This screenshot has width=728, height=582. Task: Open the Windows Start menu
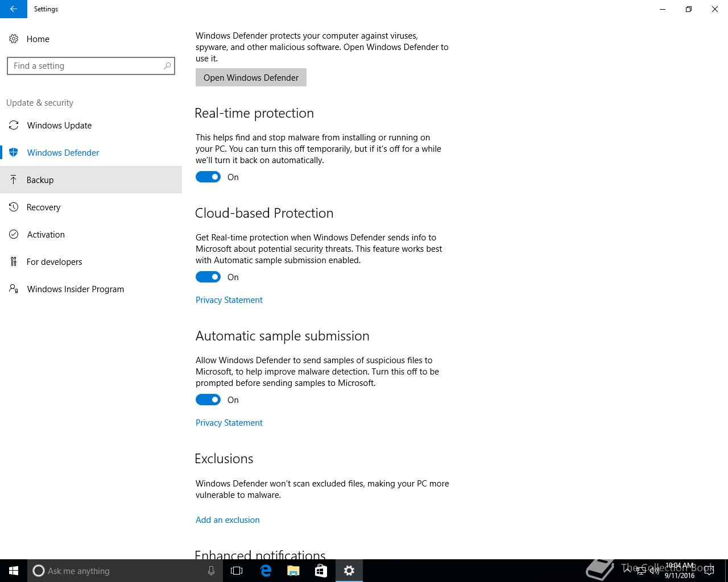tap(14, 571)
